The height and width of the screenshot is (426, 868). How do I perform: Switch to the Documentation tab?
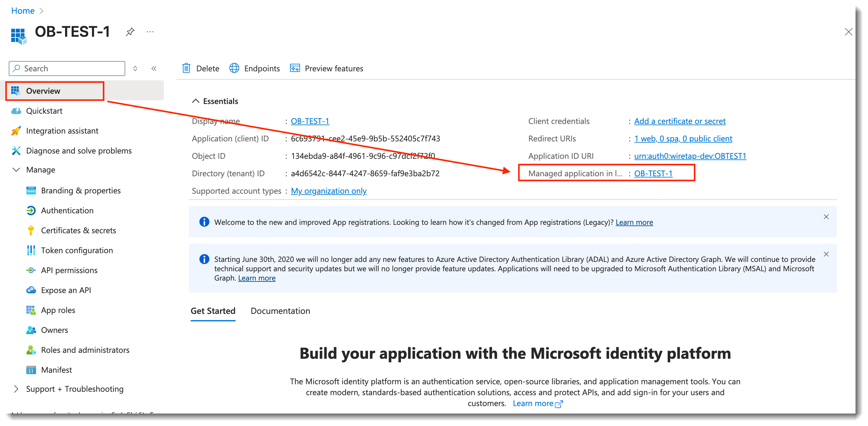[280, 311]
